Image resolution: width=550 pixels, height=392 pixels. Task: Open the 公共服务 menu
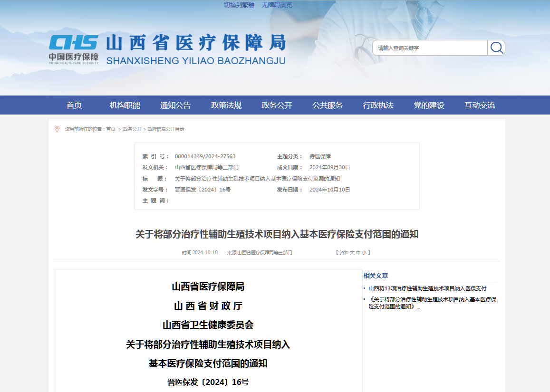click(x=327, y=105)
